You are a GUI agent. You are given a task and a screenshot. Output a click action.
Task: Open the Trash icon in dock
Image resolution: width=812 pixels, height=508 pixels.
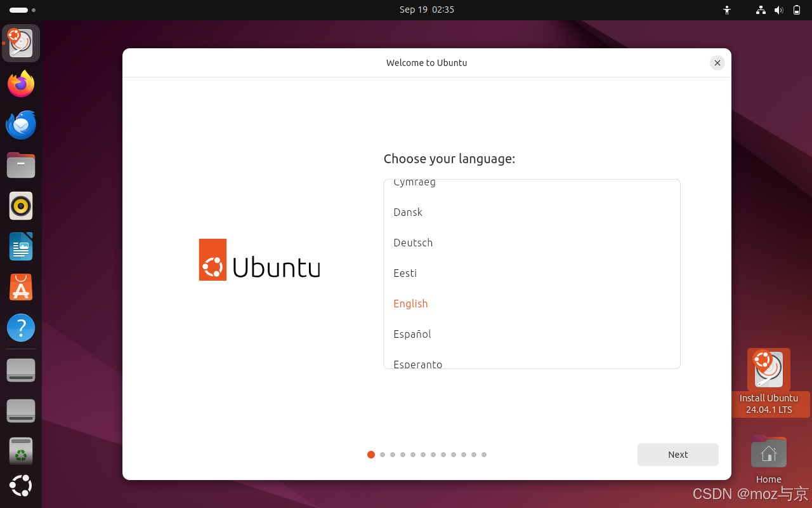21,450
